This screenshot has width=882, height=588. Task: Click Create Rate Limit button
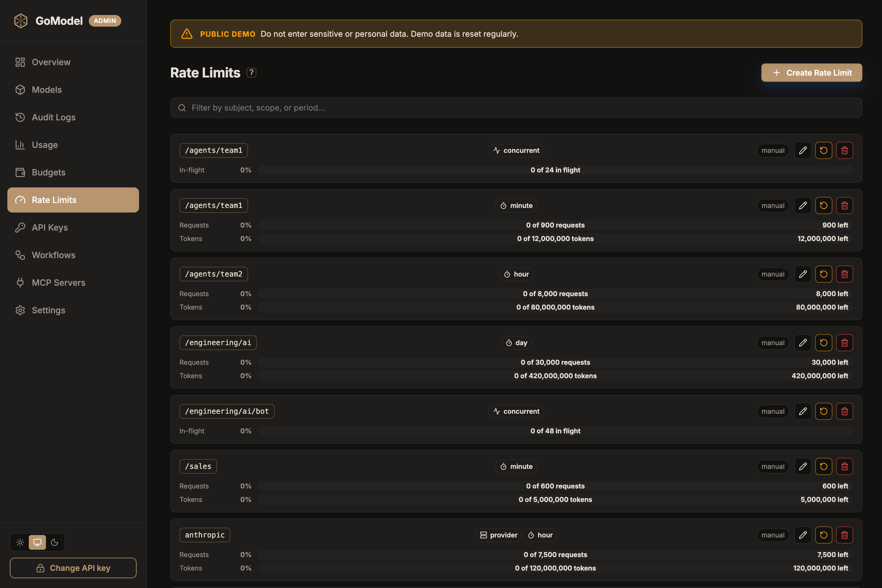812,73
